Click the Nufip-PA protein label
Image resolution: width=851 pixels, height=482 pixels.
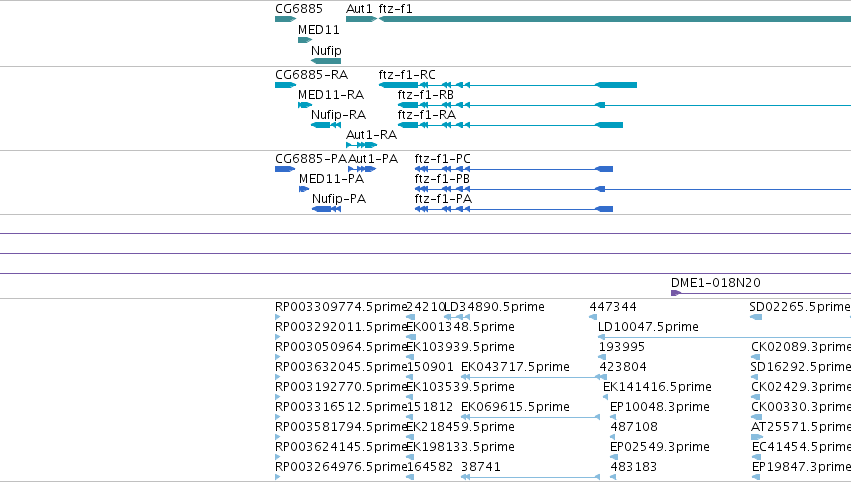(339, 199)
